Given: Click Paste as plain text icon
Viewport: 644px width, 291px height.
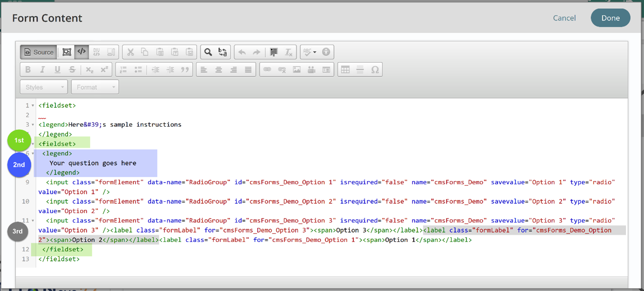Looking at the screenshot, I should pyautogui.click(x=175, y=52).
